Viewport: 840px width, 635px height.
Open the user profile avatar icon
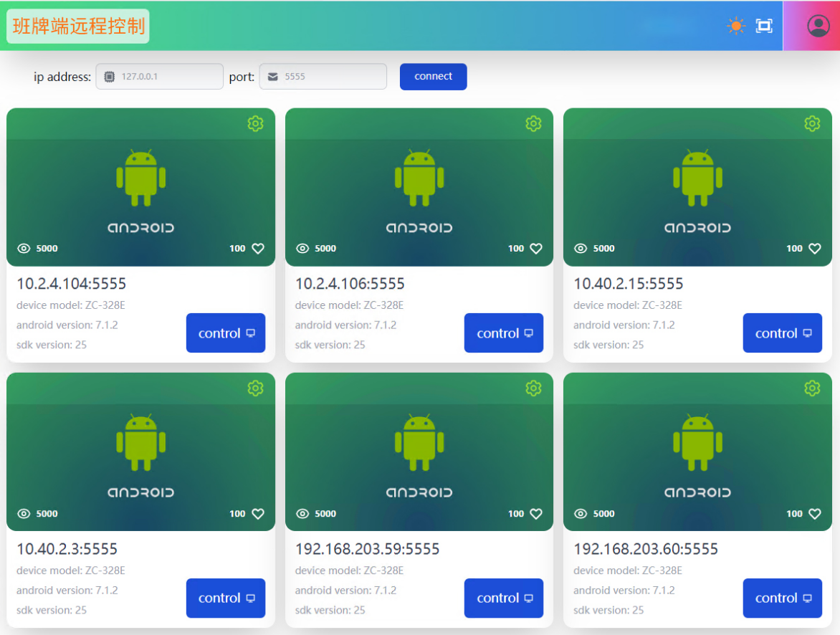pos(818,26)
